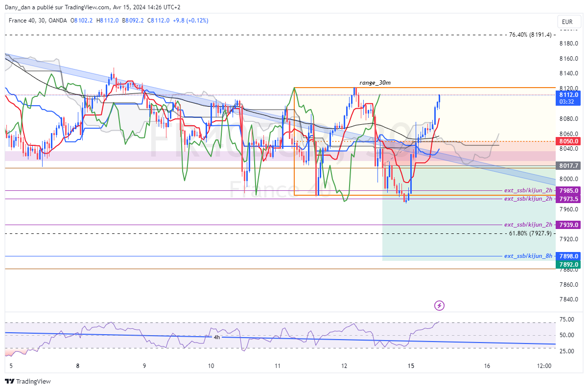The height and width of the screenshot is (390, 588).
Task: Open the TradingView logo link
Action: tap(28, 381)
